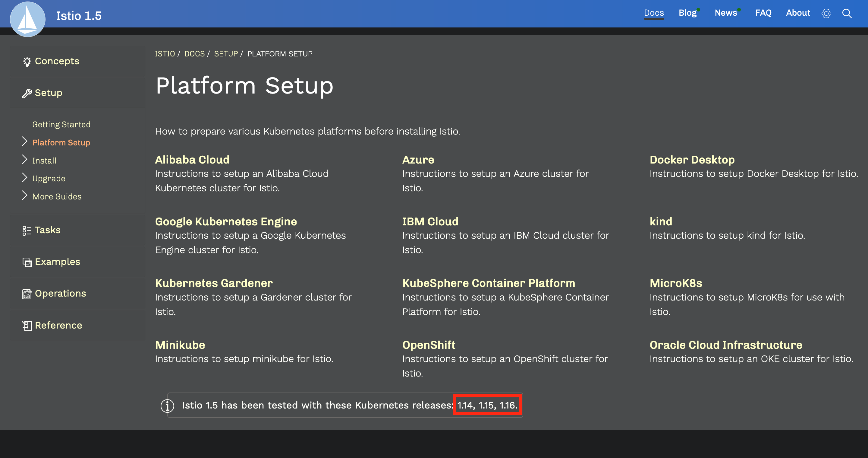The height and width of the screenshot is (458, 868).
Task: Click the Tasks checklist icon
Action: (x=27, y=231)
